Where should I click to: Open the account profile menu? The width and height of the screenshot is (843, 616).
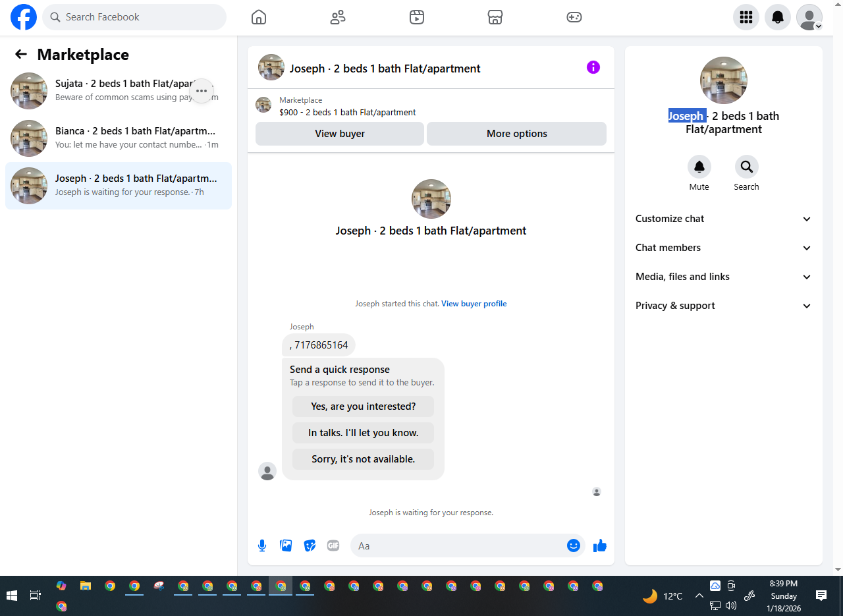tap(809, 17)
